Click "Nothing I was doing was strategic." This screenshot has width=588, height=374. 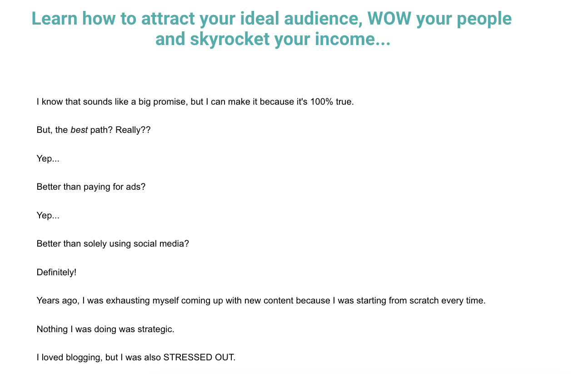coord(105,329)
